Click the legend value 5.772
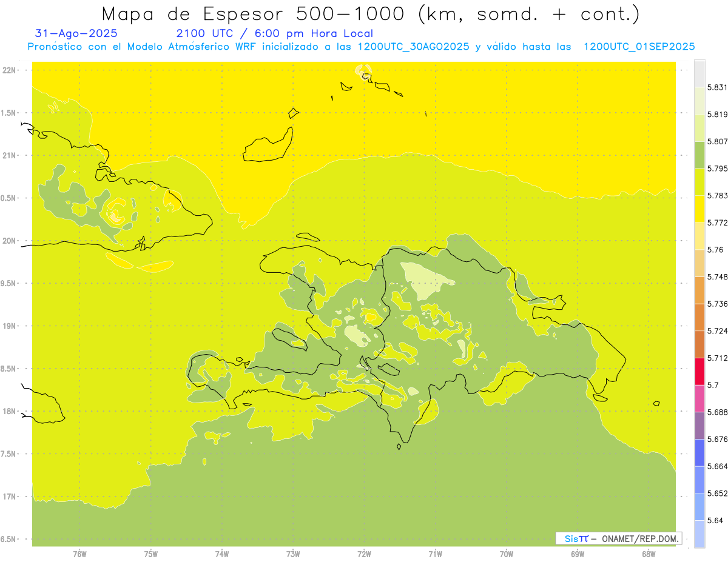The height and width of the screenshot is (562, 728). point(718,223)
